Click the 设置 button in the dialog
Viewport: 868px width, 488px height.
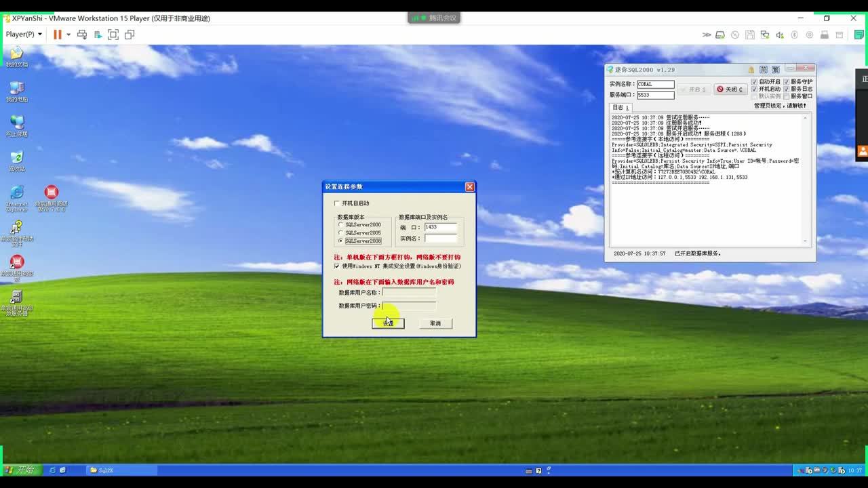(388, 323)
